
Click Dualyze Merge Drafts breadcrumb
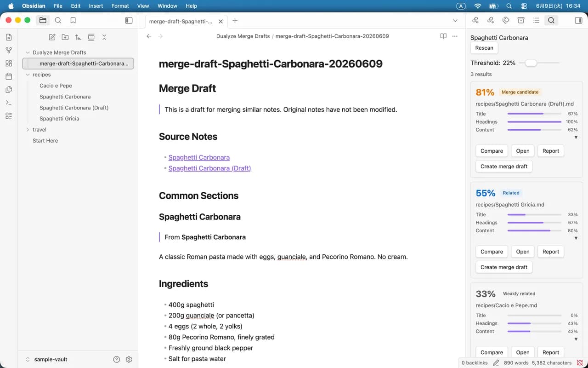243,36
